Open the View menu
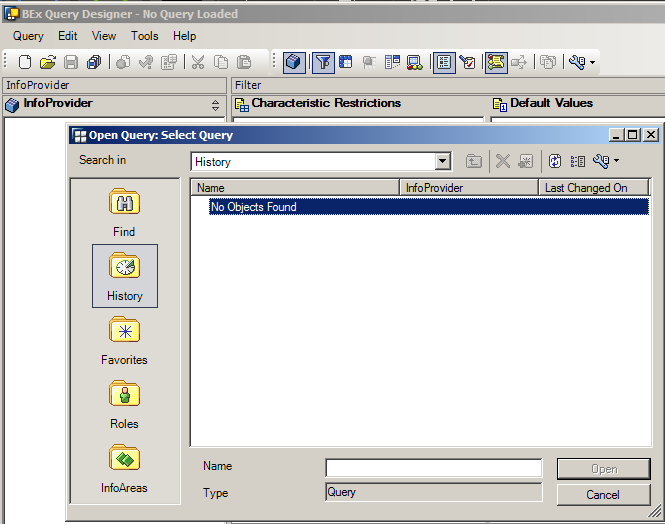665x524 pixels. tap(104, 36)
